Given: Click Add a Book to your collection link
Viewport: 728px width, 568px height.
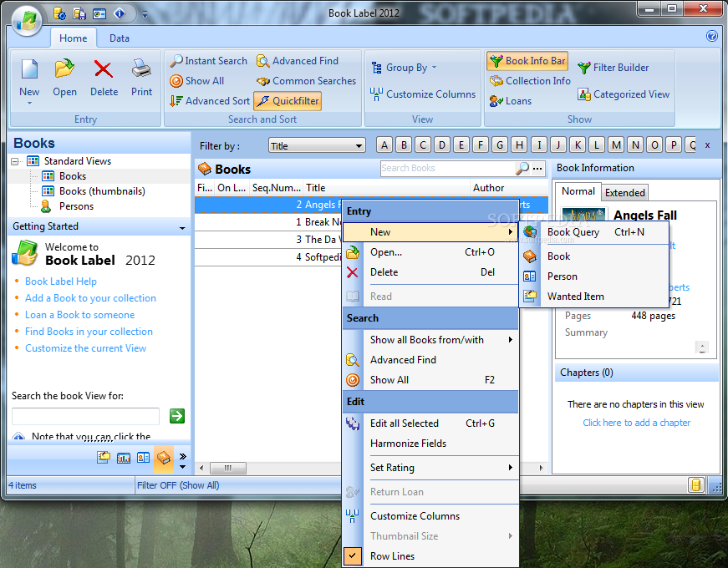Looking at the screenshot, I should 90,298.
